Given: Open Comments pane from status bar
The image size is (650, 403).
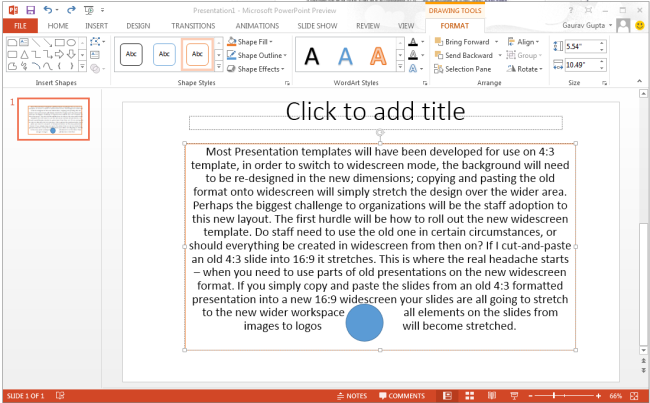Looking at the screenshot, I should click(x=402, y=396).
